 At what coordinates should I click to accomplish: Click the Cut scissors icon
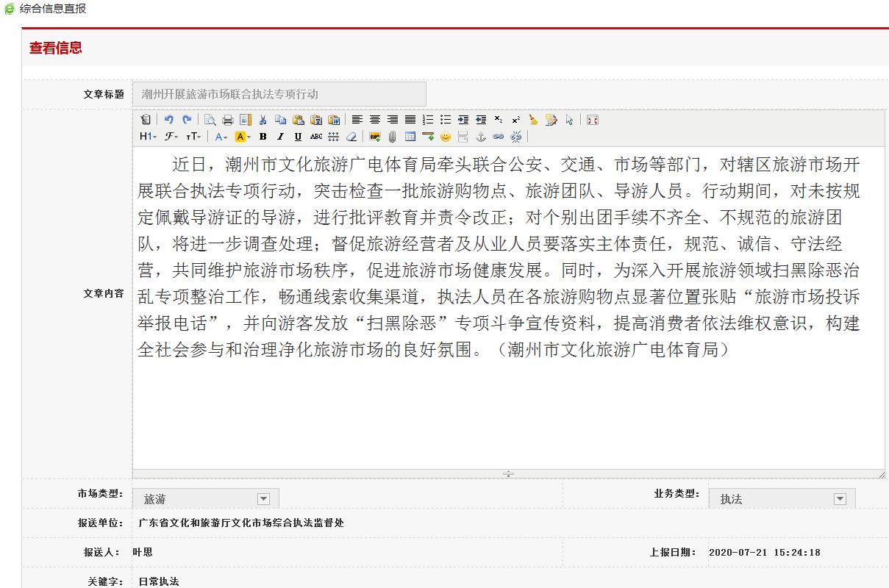pyautogui.click(x=263, y=120)
